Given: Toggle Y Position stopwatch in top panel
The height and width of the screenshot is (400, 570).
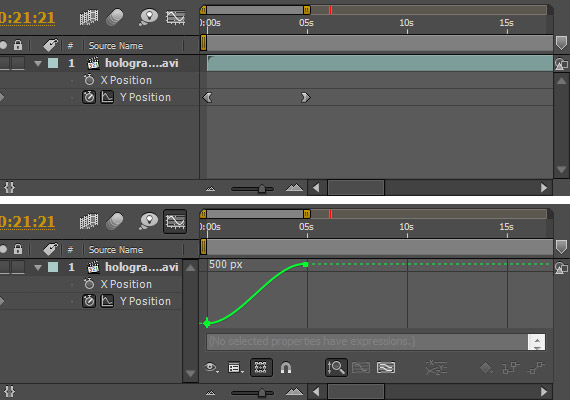Looking at the screenshot, I should [89, 97].
